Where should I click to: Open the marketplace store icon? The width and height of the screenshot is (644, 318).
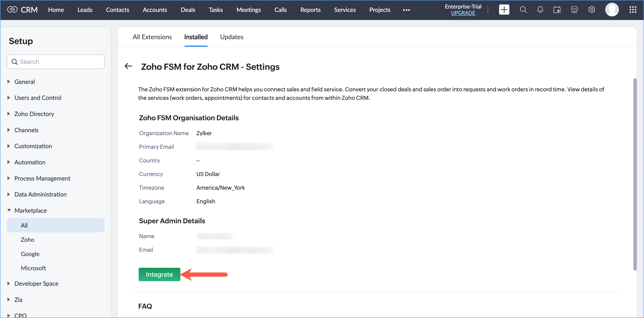click(574, 10)
